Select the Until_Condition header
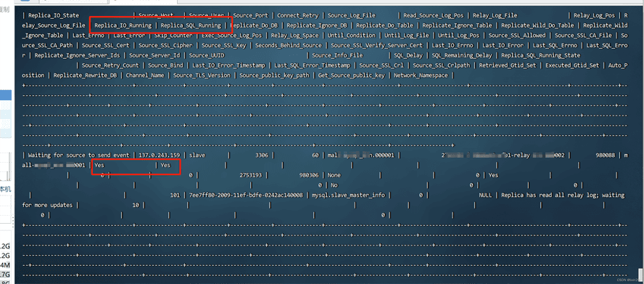This screenshot has height=284, width=644. click(x=351, y=36)
